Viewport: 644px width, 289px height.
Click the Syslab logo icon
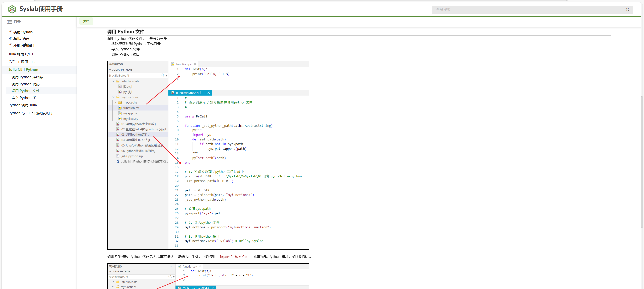point(12,9)
